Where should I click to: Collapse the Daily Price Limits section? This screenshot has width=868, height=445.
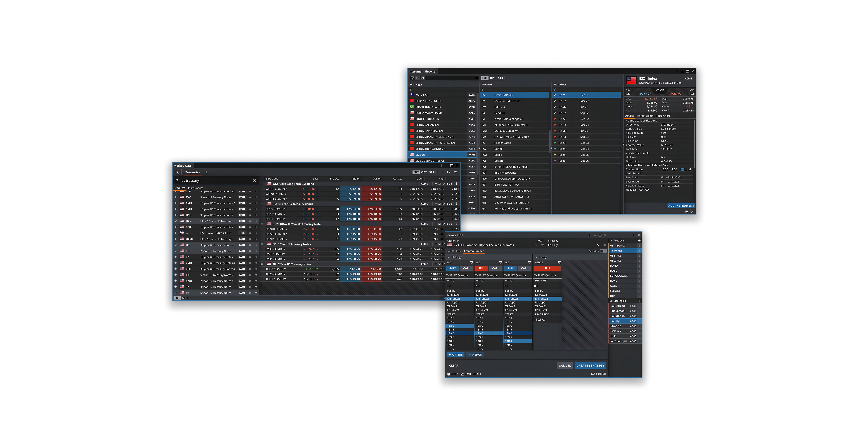(x=626, y=153)
